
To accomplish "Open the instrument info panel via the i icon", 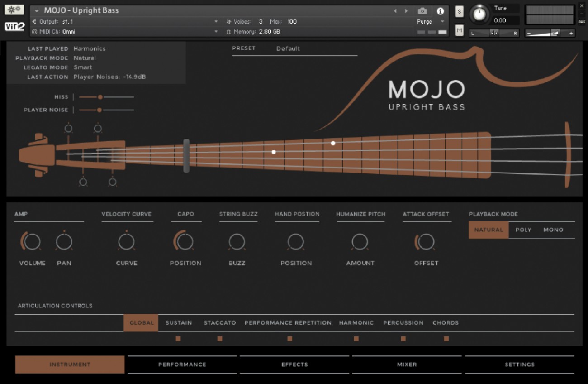I will (x=441, y=12).
